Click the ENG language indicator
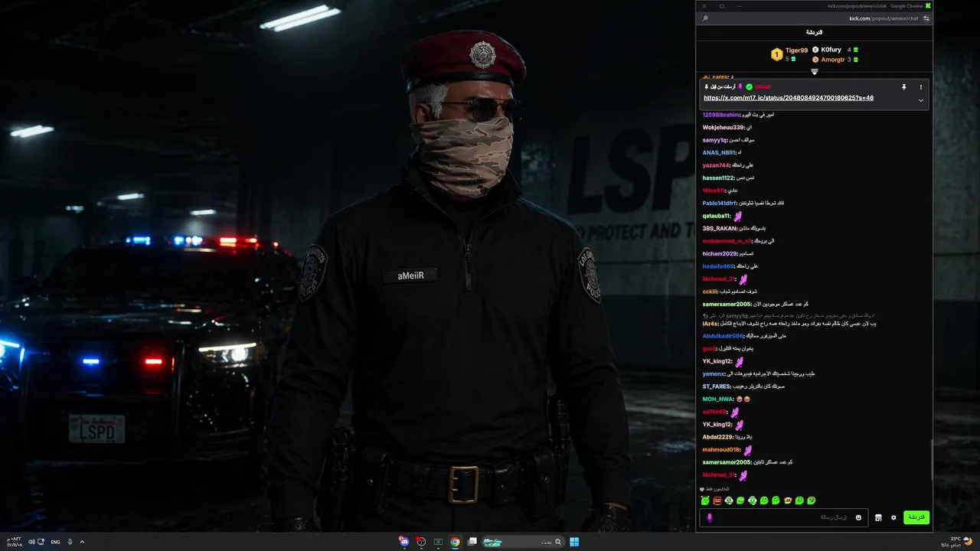The height and width of the screenshot is (551, 980). (55, 542)
